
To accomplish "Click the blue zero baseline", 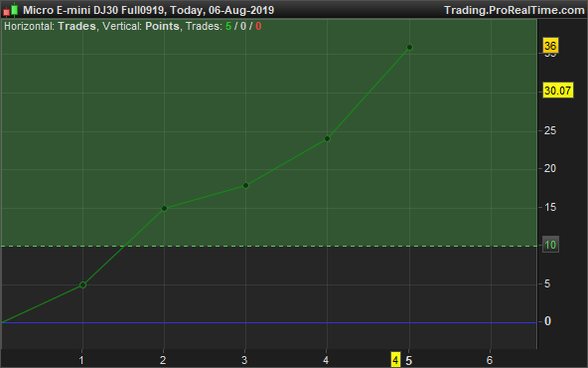I will click(x=268, y=322).
